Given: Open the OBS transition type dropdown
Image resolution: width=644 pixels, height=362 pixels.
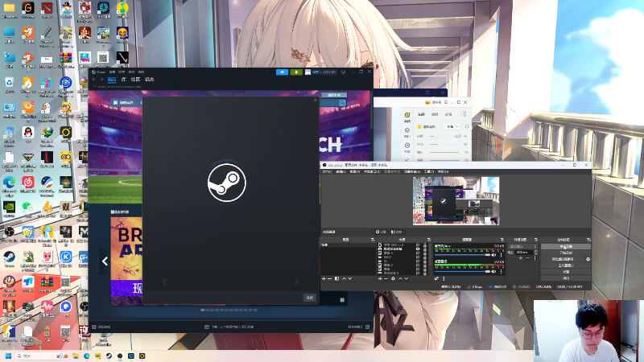Looking at the screenshot, I should [522, 246].
